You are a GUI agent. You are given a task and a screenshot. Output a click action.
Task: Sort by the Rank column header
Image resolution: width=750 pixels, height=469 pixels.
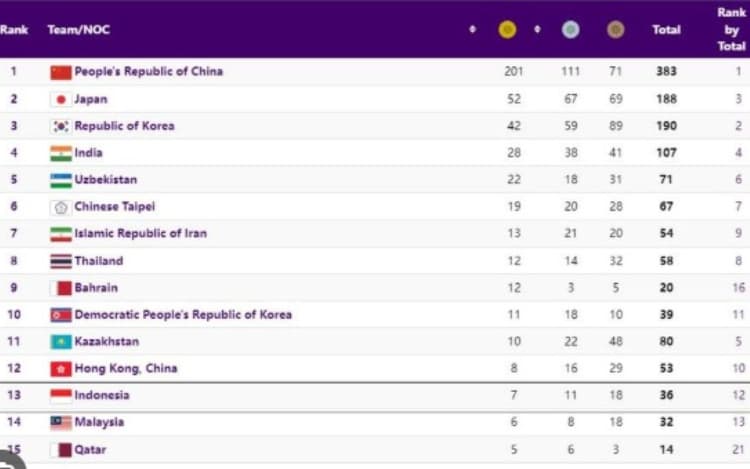point(14,30)
